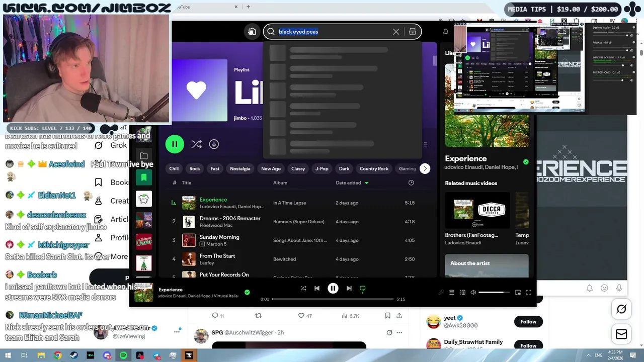Reply to tweet showing 11 replies
The image size is (644, 362).
click(218, 316)
